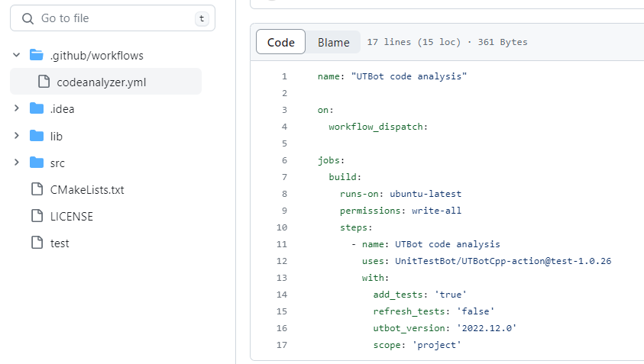Click the test file icon
Viewport: 644px width, 364px height.
tap(36, 243)
